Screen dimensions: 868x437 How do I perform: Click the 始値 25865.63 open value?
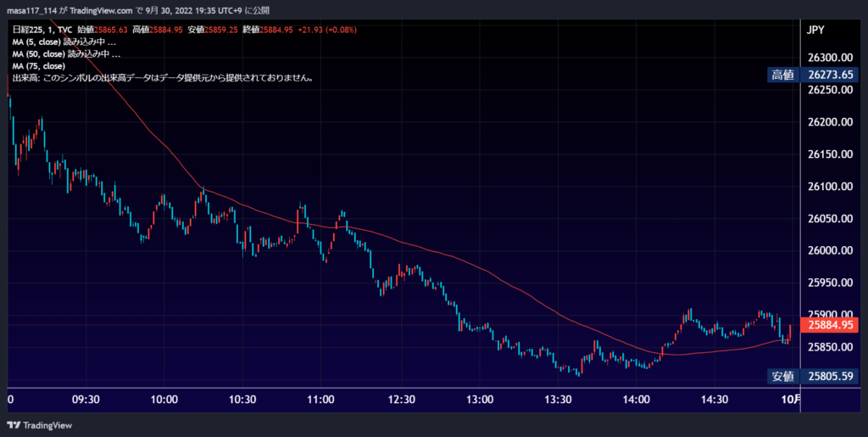point(103,30)
